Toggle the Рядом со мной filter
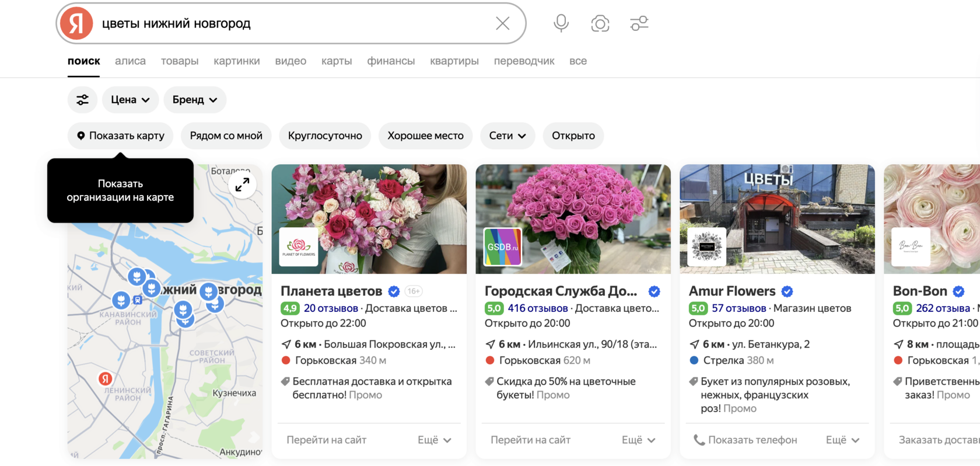This screenshot has height=466, width=980. [226, 135]
